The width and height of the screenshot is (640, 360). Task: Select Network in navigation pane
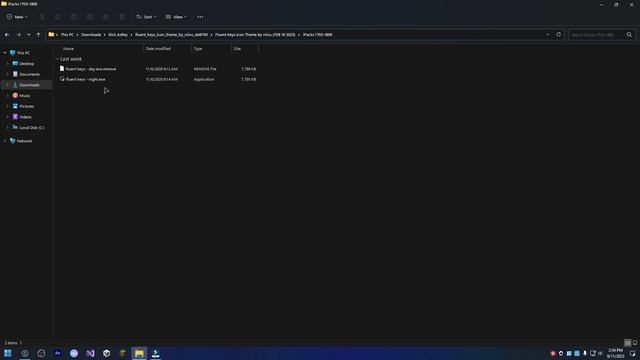[24, 141]
